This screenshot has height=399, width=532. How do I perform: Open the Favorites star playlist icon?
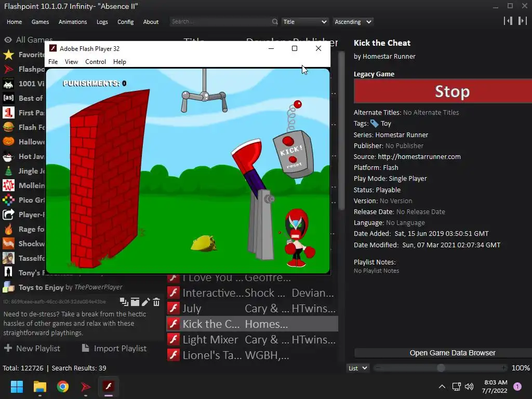[8, 55]
